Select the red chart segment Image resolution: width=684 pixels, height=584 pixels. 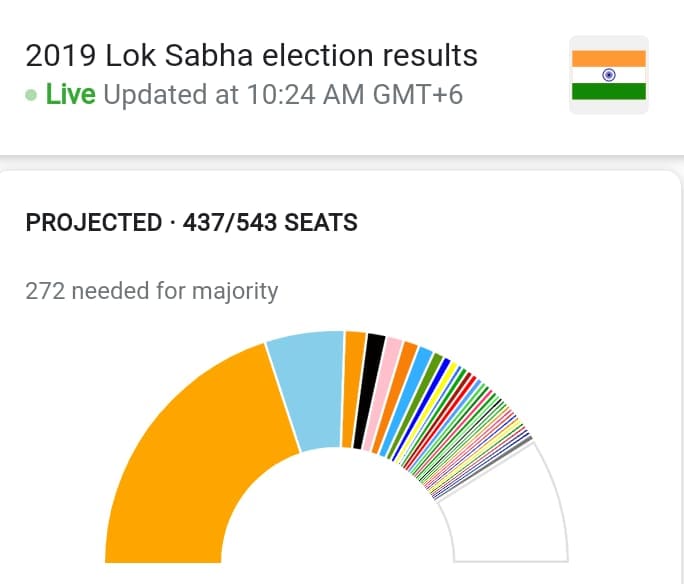(439, 423)
